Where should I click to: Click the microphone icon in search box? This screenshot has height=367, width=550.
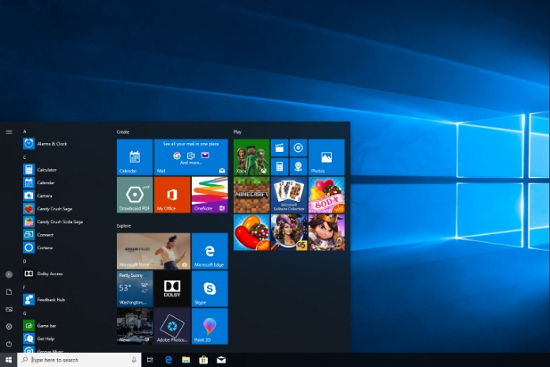(x=134, y=360)
